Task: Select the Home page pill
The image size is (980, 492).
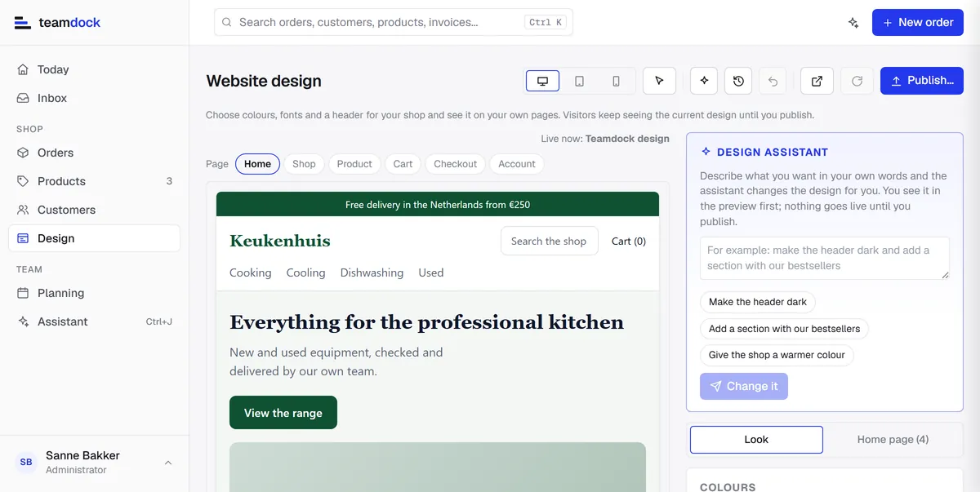Action: 257,164
